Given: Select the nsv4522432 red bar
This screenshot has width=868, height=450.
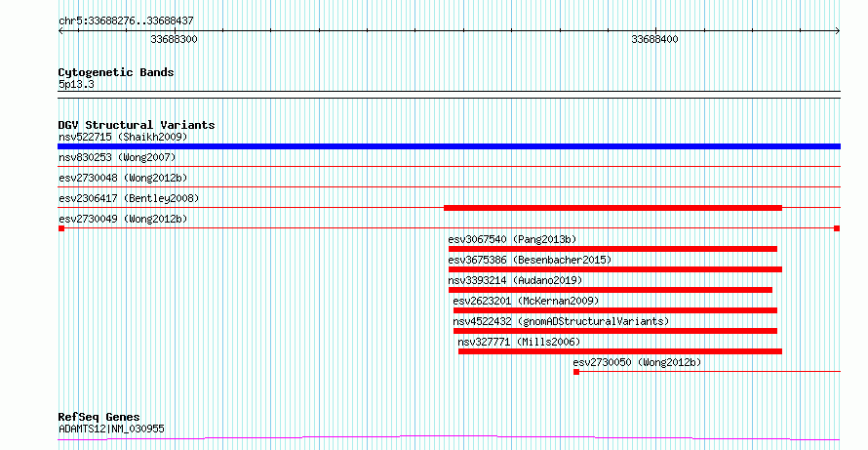Looking at the screenshot, I should point(615,331).
